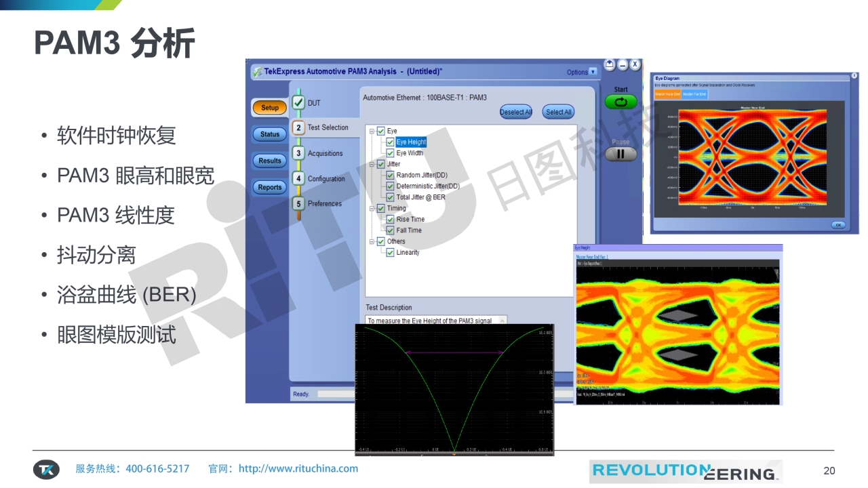Toggle the Random Jitter(DD) checkbox
Screen dimensions: 868x488
point(391,176)
